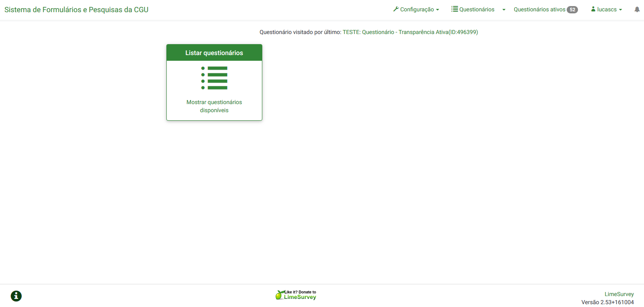644x307 pixels.
Task: Open the Questionários ativos link
Action: pyautogui.click(x=539, y=9)
